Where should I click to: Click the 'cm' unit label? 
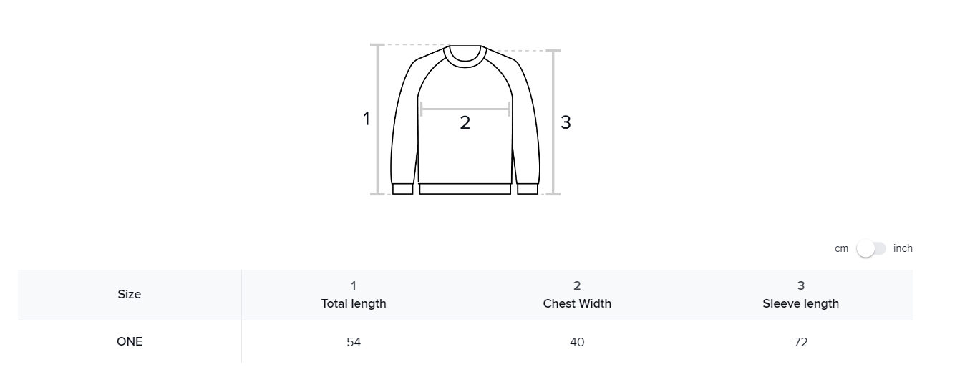tap(841, 249)
